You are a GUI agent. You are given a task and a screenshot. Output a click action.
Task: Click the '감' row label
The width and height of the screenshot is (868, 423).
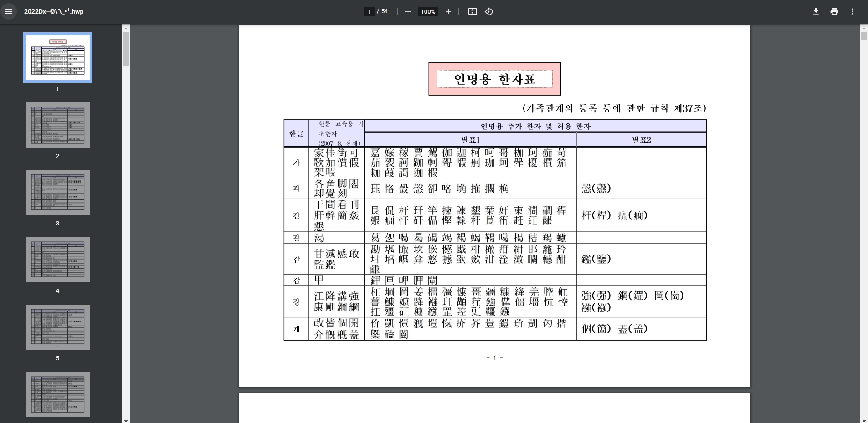point(297,259)
